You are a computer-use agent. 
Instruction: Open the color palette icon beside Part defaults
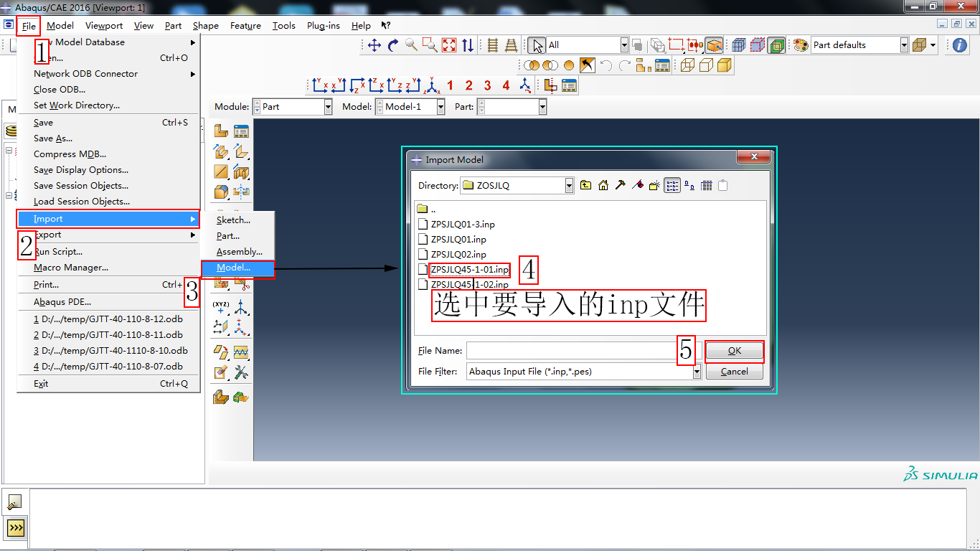point(801,45)
